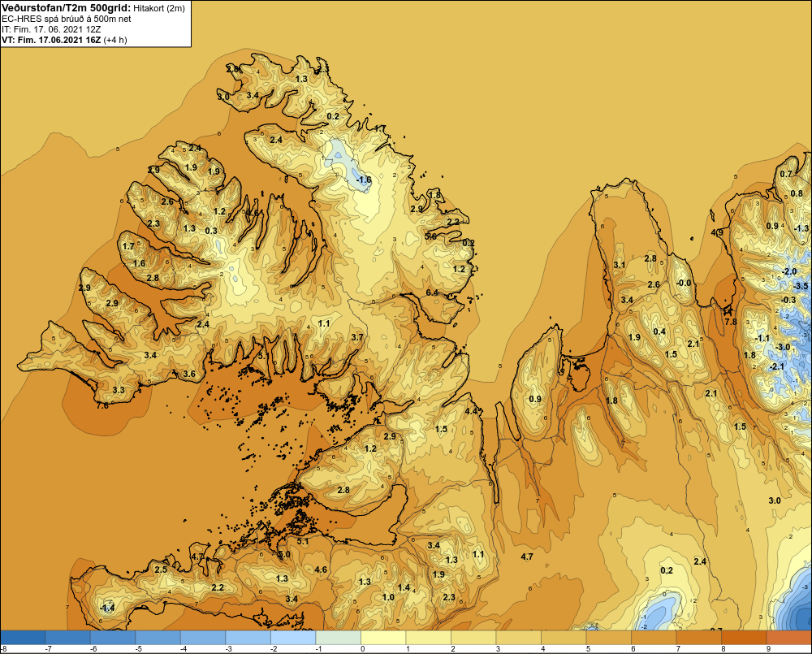The image size is (812, 654).
Task: Click the -1.3 temperature value on the map
Action: click(801, 228)
